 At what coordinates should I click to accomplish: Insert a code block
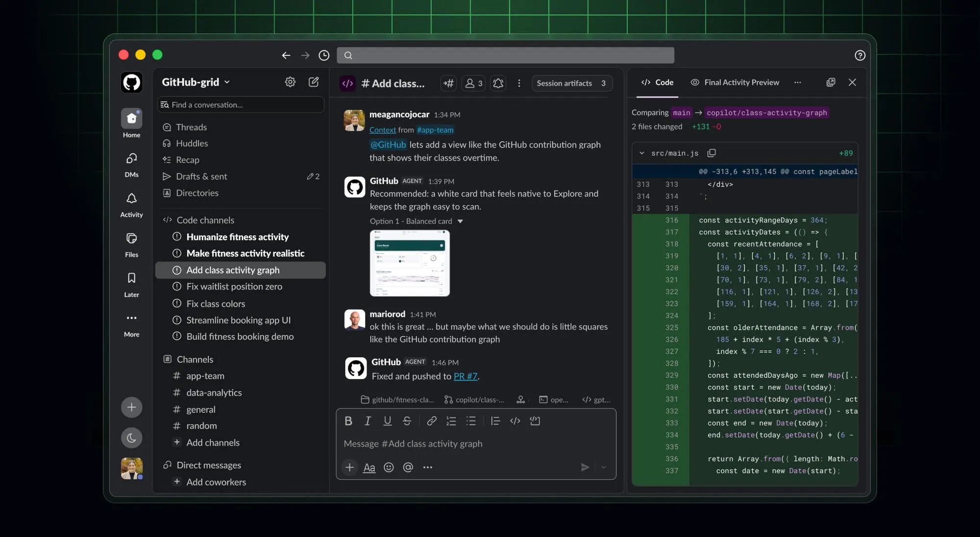[x=535, y=421]
